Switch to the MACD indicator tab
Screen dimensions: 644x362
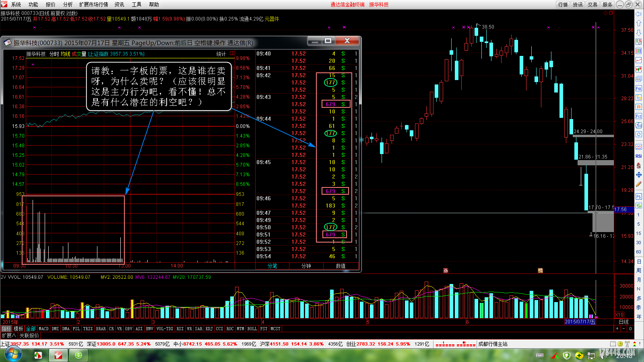click(43, 329)
